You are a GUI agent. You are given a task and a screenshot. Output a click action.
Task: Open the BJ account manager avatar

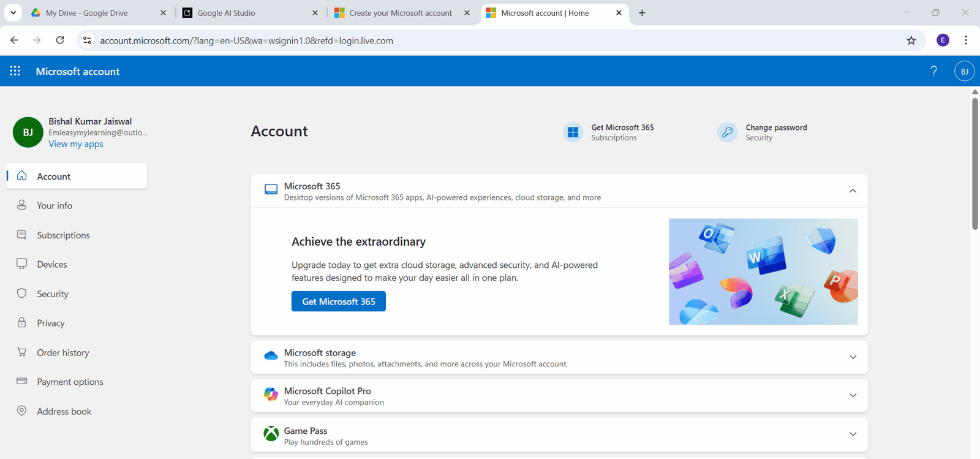(x=964, y=71)
